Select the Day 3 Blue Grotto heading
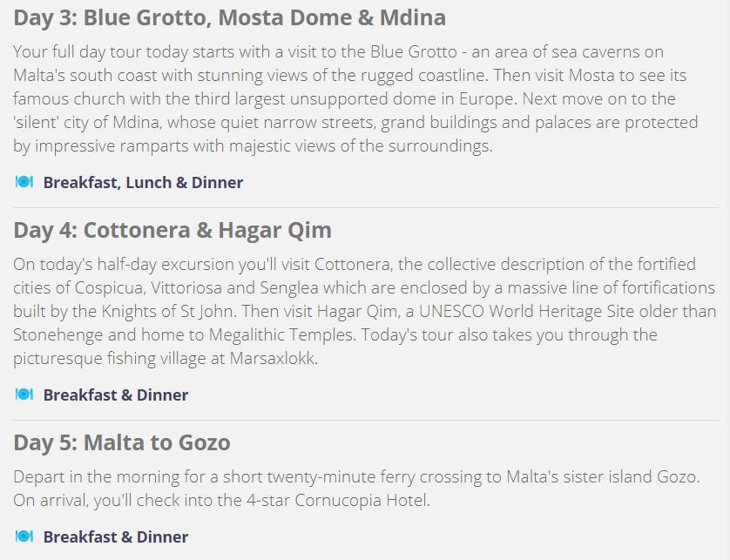Screen dimensions: 730x560 [x=229, y=17]
